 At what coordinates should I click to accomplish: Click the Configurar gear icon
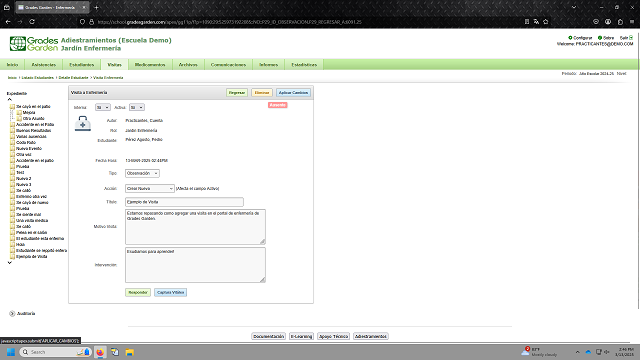570,38
